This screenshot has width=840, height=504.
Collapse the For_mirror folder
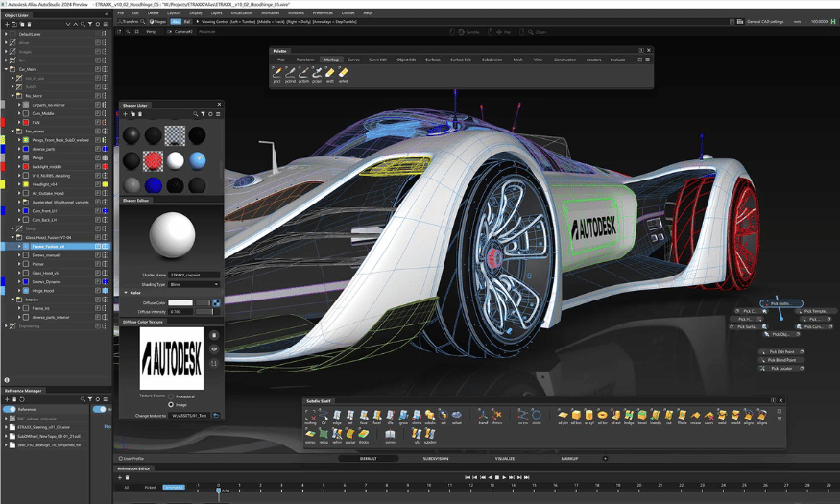point(12,132)
